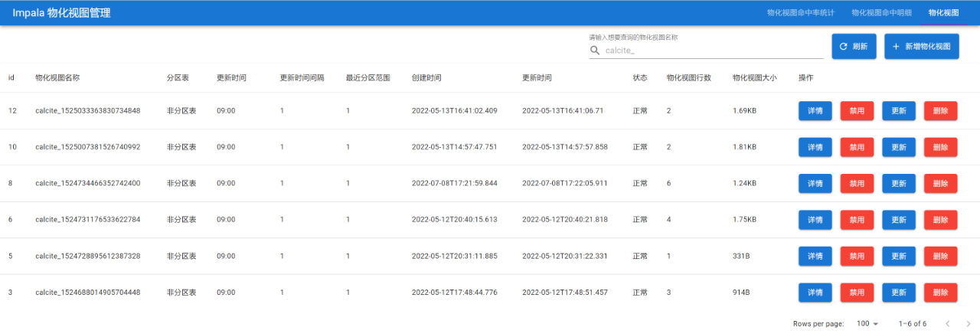Open 详情 for row id 12
Viewport: 980px width, 334px height.
tap(815, 110)
